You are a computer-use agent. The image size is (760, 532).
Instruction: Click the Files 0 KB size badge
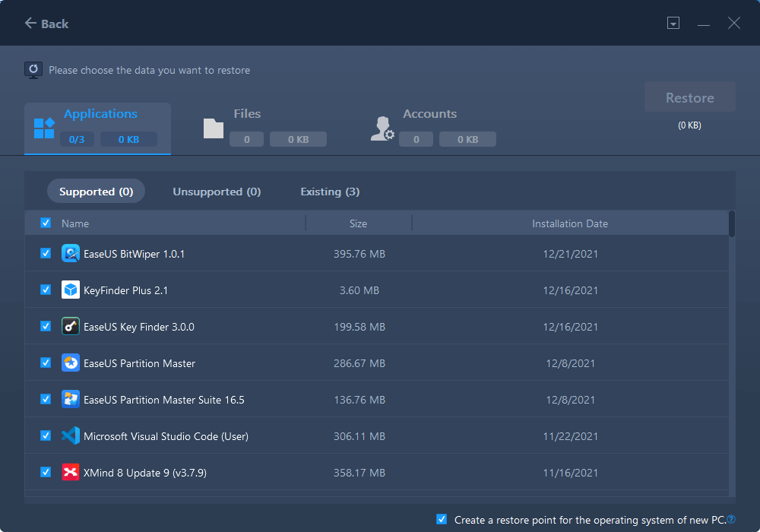[298, 140]
